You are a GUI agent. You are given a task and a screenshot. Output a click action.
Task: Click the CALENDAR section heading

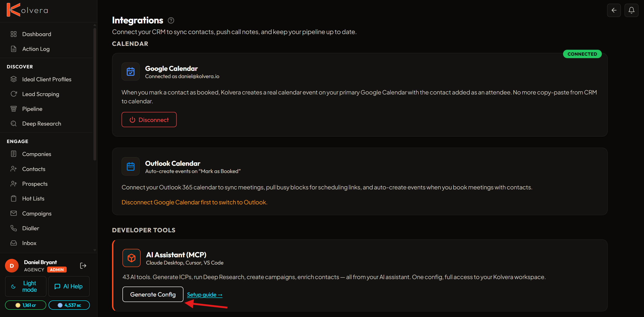point(130,44)
